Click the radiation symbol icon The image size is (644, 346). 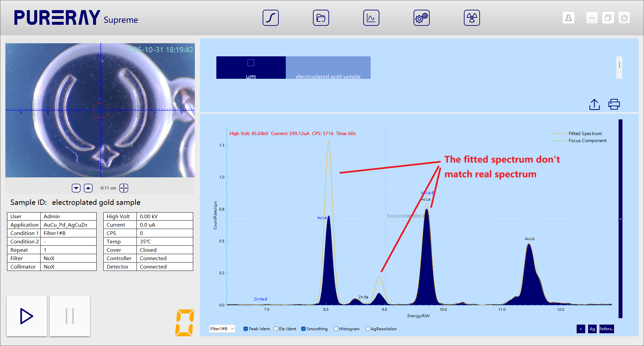pos(472,18)
